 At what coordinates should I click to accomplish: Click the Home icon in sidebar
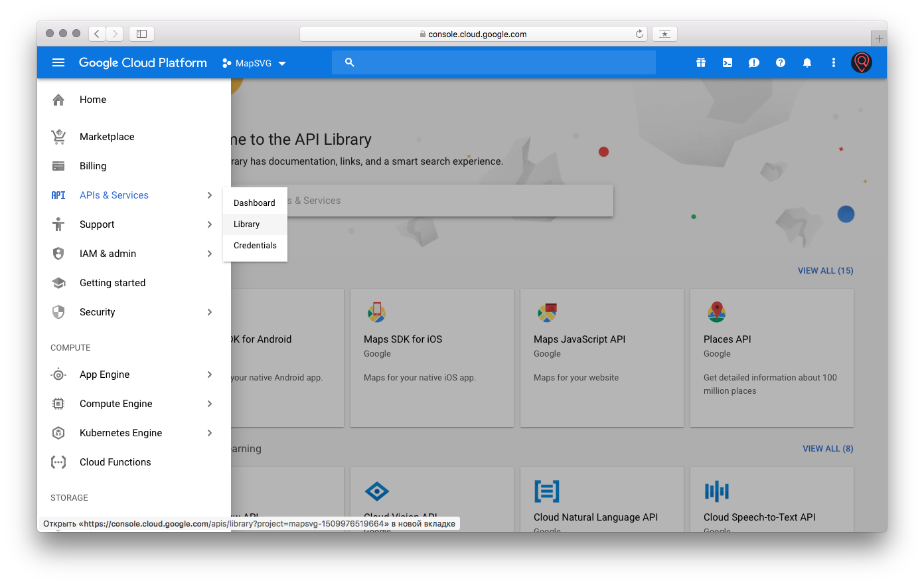[x=58, y=100]
